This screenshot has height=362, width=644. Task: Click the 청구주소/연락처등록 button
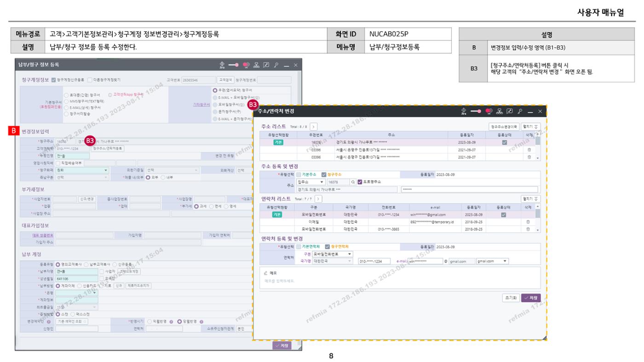coord(108,148)
